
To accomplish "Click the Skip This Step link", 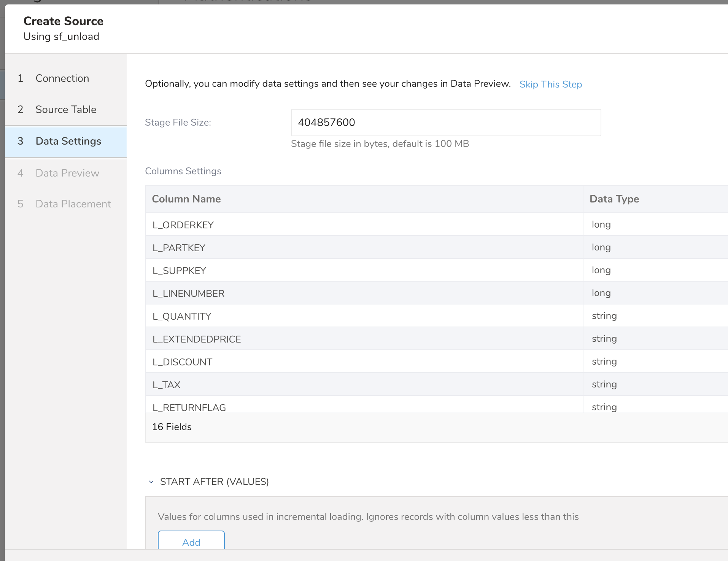I will pos(550,84).
